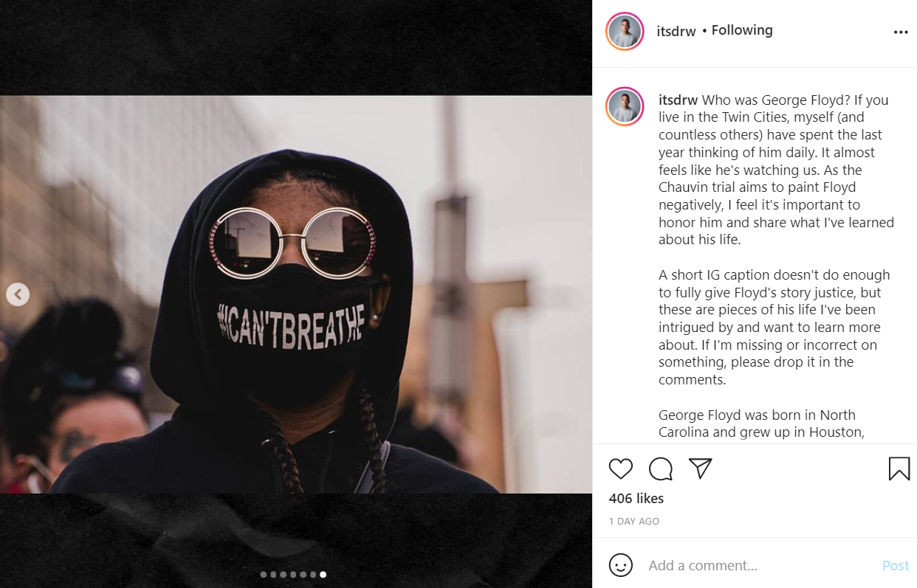Go to the previous carousel image

tap(18, 294)
